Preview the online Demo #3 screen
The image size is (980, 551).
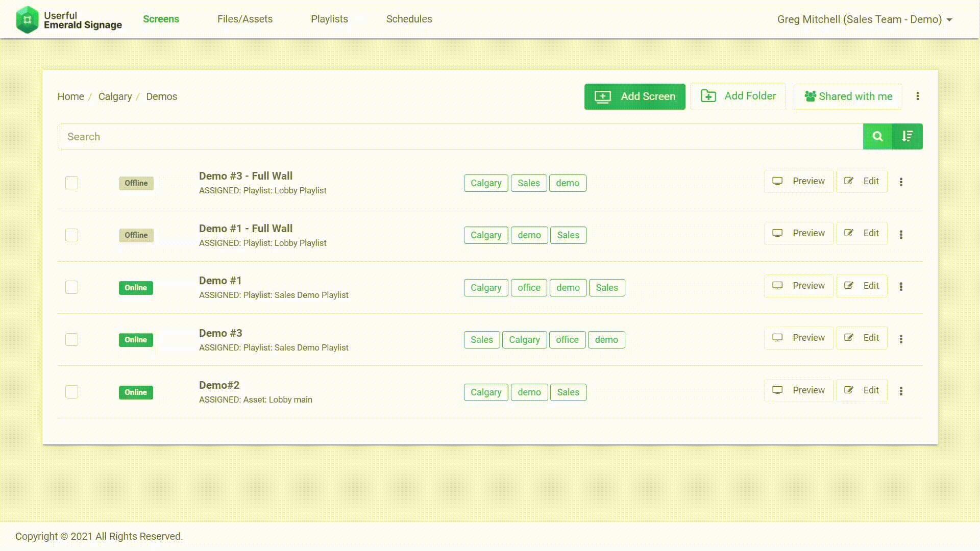click(x=798, y=338)
